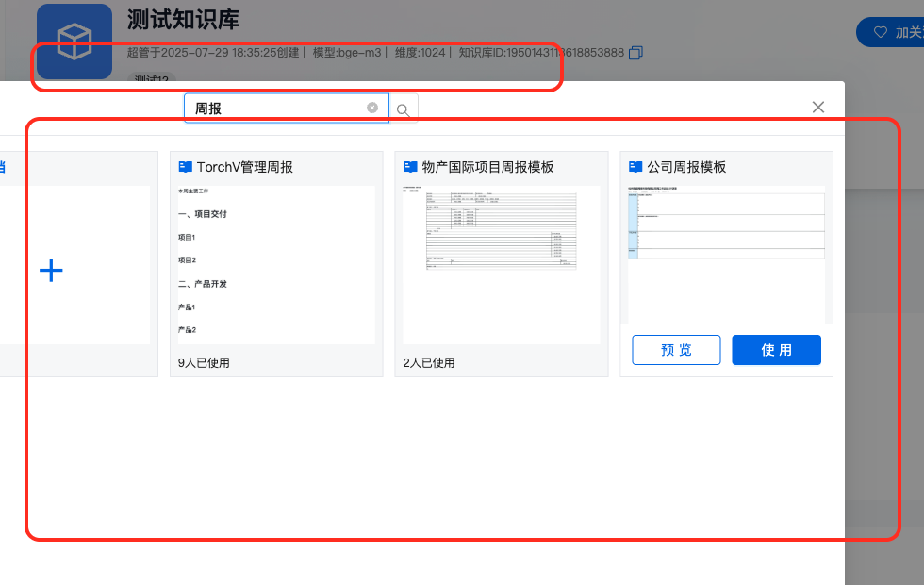The width and height of the screenshot is (924, 585).
Task: Copy the knowledge base ID
Action: tap(636, 53)
